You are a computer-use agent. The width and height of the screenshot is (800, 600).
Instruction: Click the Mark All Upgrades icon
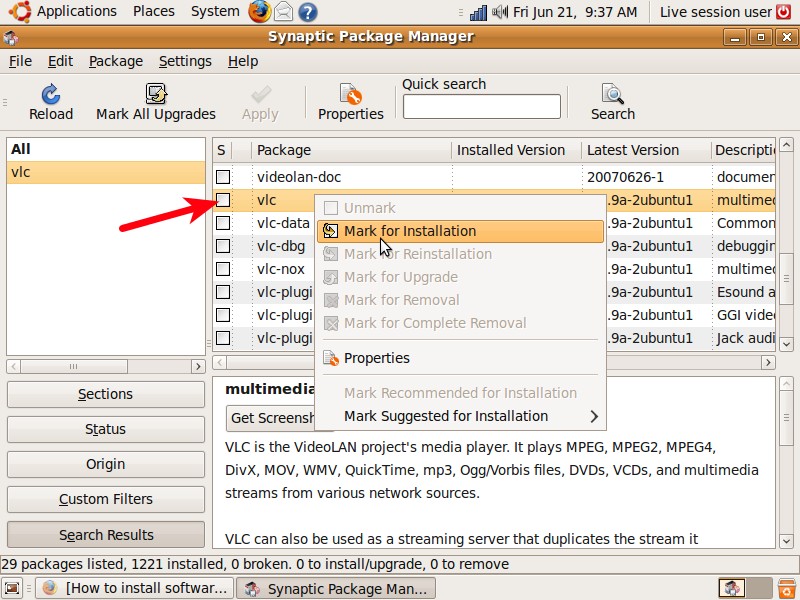point(156,94)
